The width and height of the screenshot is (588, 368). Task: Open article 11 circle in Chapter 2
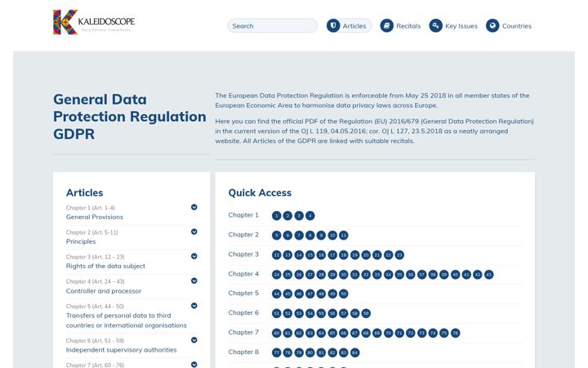pyautogui.click(x=344, y=236)
